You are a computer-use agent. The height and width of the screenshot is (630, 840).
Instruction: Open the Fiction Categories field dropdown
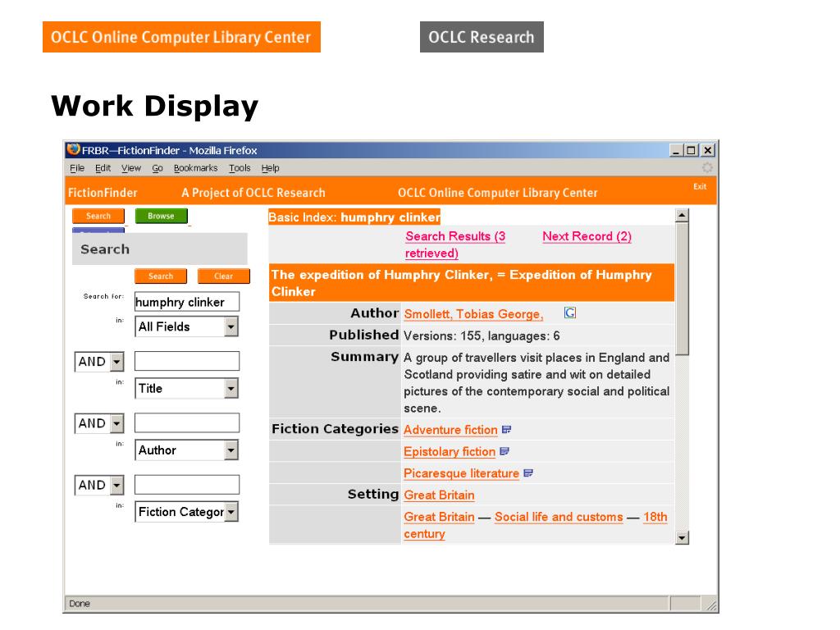point(186,512)
